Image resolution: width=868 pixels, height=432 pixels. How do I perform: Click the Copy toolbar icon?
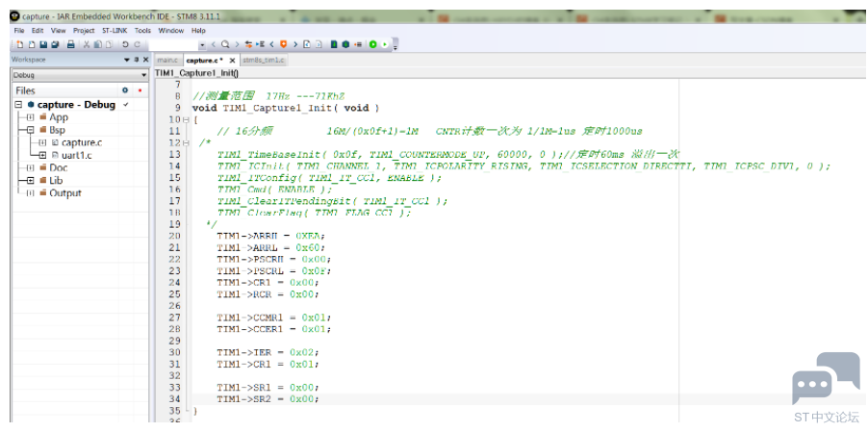tap(98, 44)
